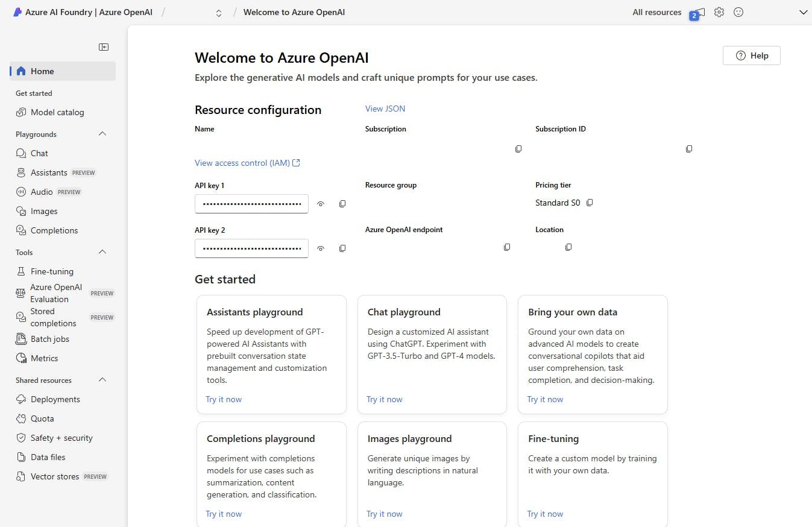812x527 pixels.
Task: Click the Stored completions sidebar icon
Action: click(x=20, y=317)
